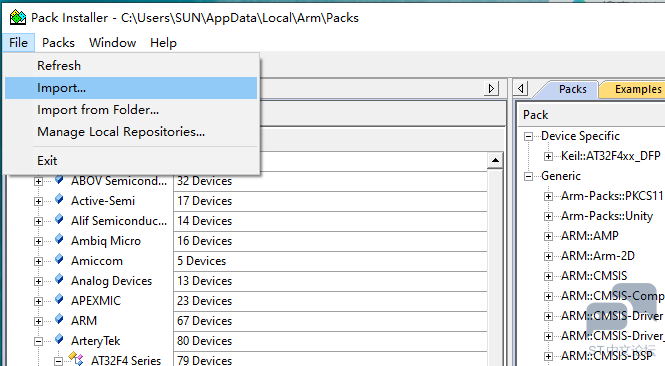The image size is (665, 366).
Task: Expand the Alif Semiconductor vendor node
Action: 38,221
